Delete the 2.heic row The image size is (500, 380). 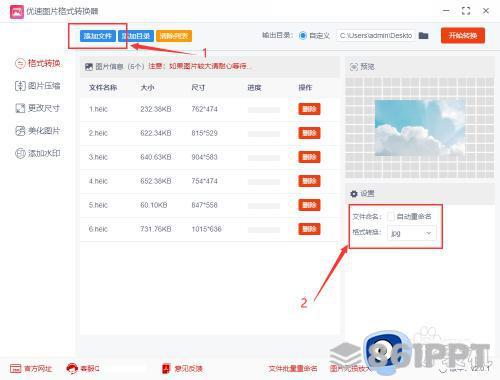tap(309, 133)
